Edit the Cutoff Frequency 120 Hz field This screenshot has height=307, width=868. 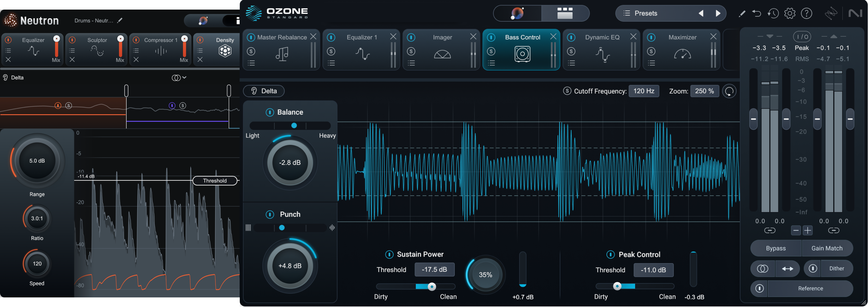(643, 91)
